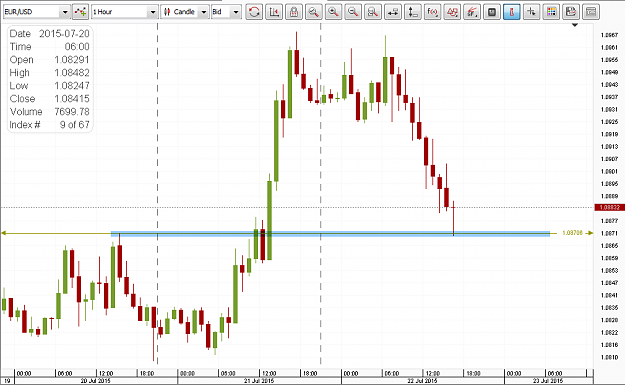Viewport: 625px width, 386px height.
Task: Open the trend lines drawing tool
Action: (472, 12)
